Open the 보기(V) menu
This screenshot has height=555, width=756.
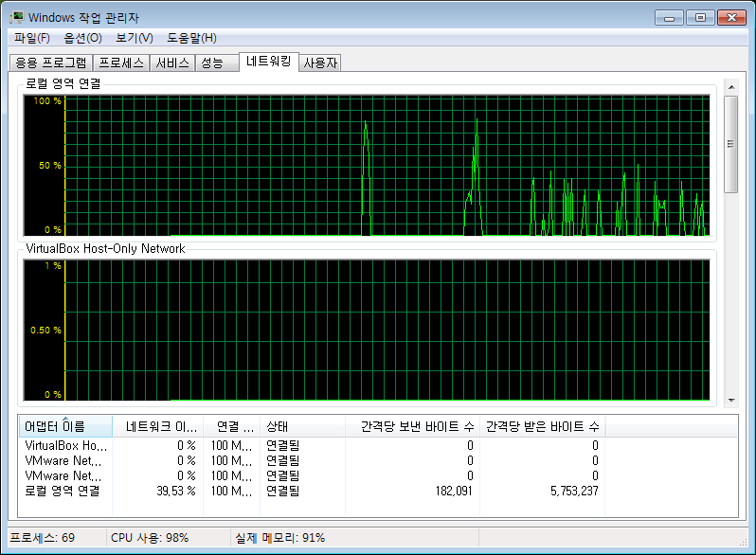pyautogui.click(x=135, y=38)
